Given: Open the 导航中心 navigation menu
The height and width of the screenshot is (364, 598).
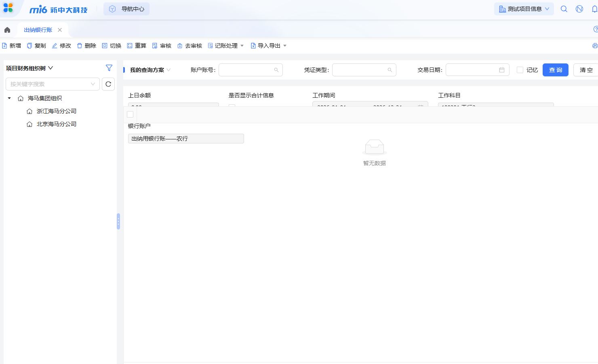Looking at the screenshot, I should (x=126, y=9).
